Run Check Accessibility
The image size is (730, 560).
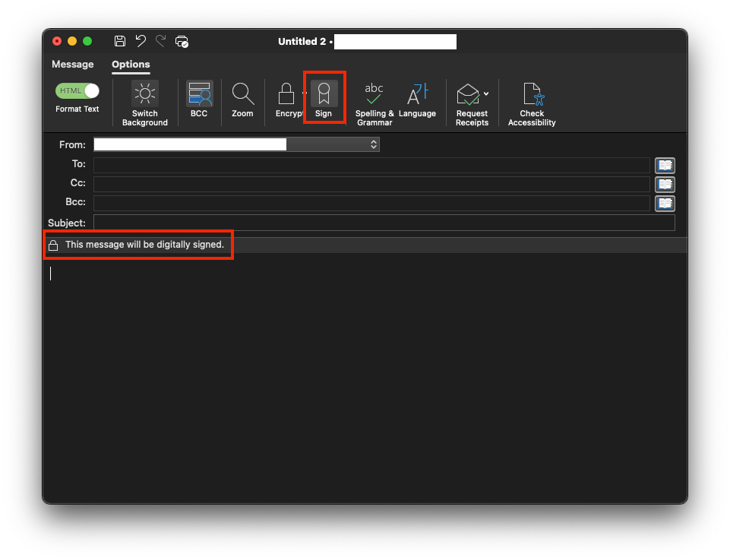click(x=532, y=103)
